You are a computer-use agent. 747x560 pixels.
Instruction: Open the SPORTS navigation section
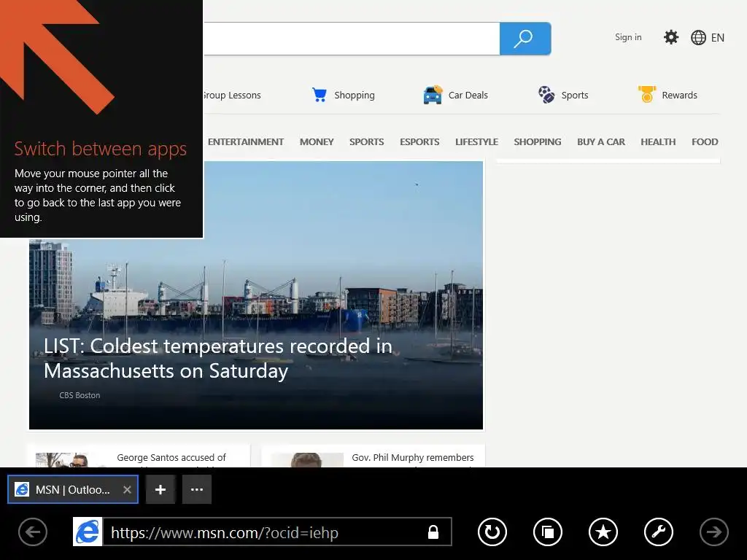point(366,142)
